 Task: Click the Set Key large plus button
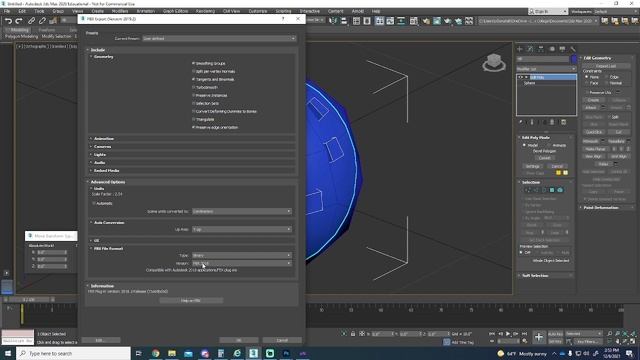tap(539, 338)
